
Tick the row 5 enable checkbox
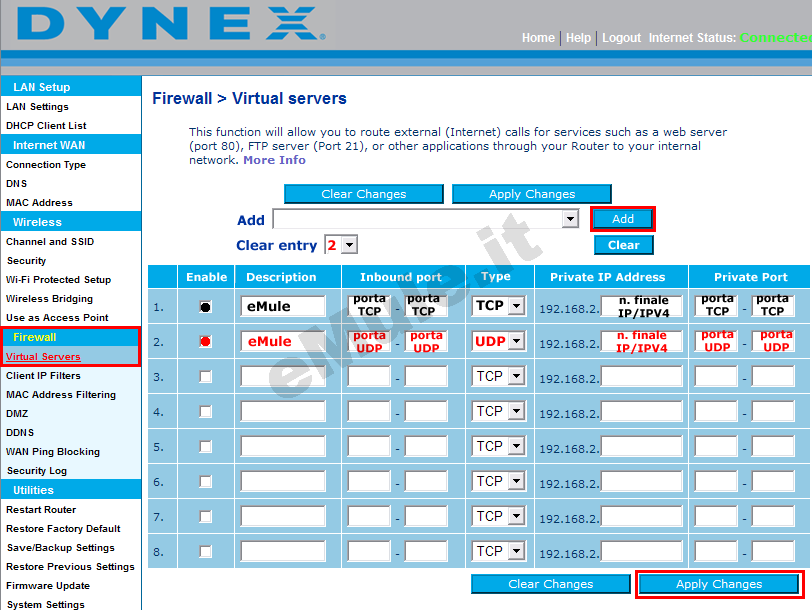pyautogui.click(x=205, y=446)
